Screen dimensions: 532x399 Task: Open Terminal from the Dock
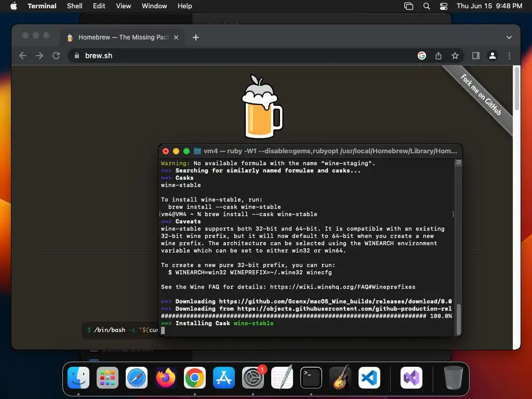coord(311,378)
